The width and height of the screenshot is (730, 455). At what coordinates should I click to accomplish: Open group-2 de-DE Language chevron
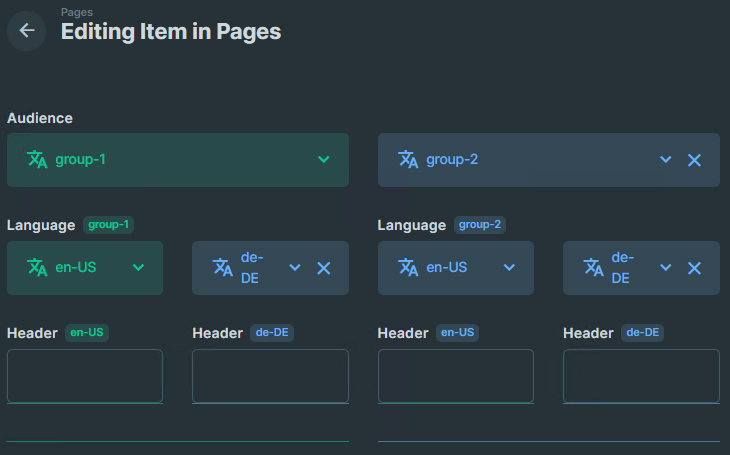point(666,267)
